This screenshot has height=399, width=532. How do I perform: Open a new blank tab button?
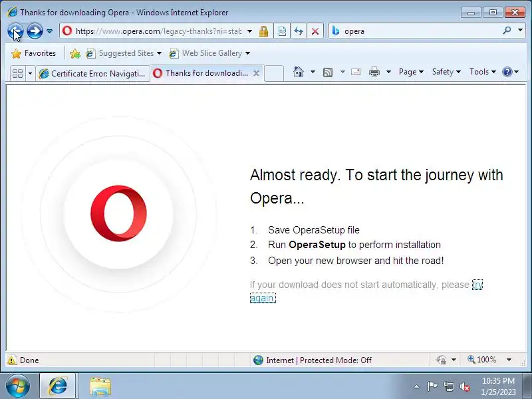(x=274, y=73)
